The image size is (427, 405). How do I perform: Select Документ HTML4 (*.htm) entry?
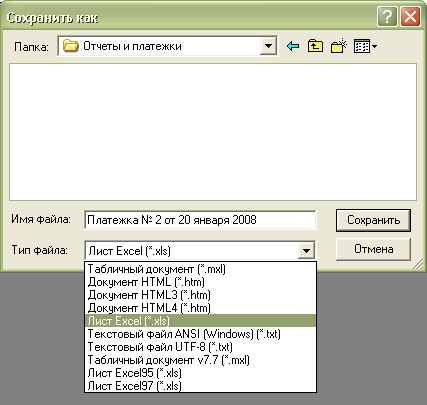click(x=200, y=308)
